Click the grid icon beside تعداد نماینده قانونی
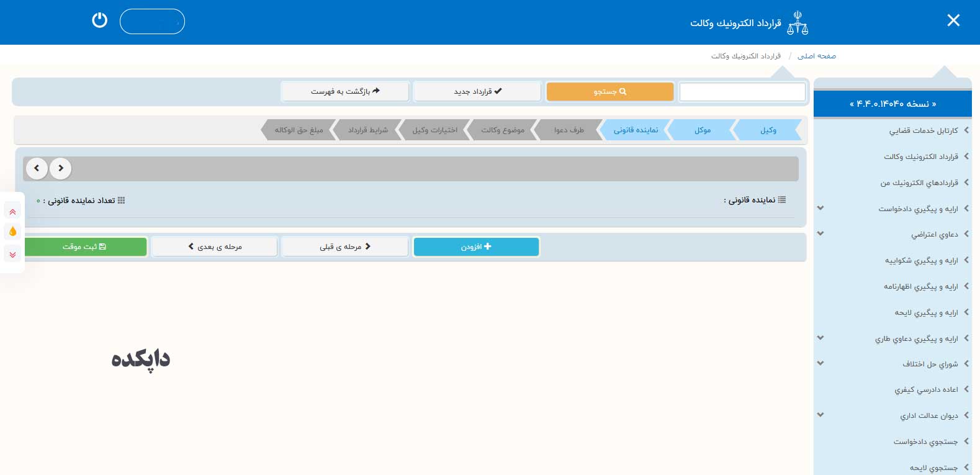This screenshot has width=980, height=475. click(121, 201)
